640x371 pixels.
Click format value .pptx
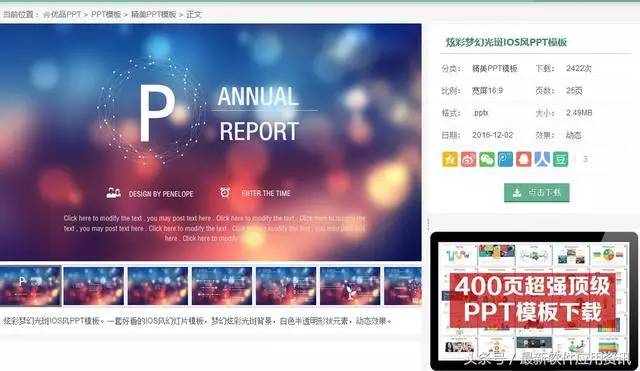(480, 113)
